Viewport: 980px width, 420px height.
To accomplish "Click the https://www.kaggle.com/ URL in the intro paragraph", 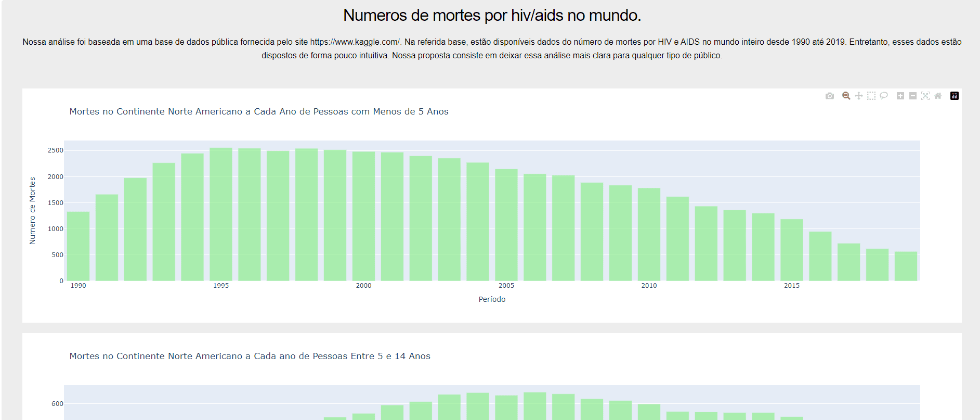I will tap(355, 42).
